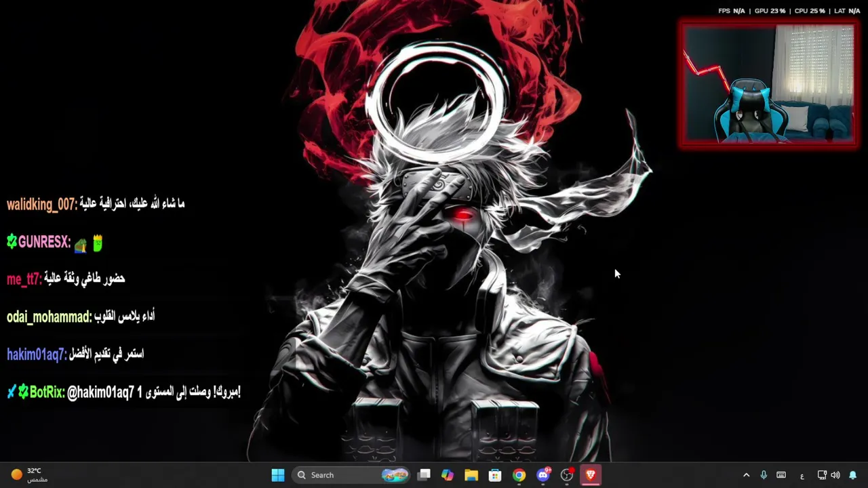Click the odai_mohammad chat username

point(50,317)
